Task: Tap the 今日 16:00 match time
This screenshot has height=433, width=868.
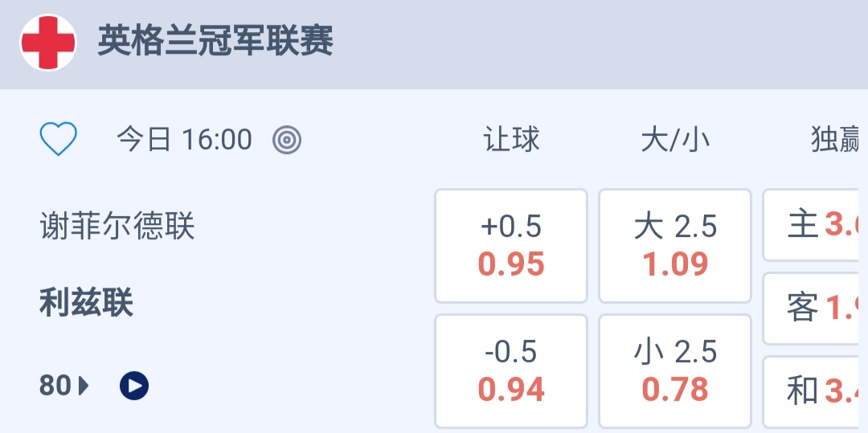Action: click(184, 140)
